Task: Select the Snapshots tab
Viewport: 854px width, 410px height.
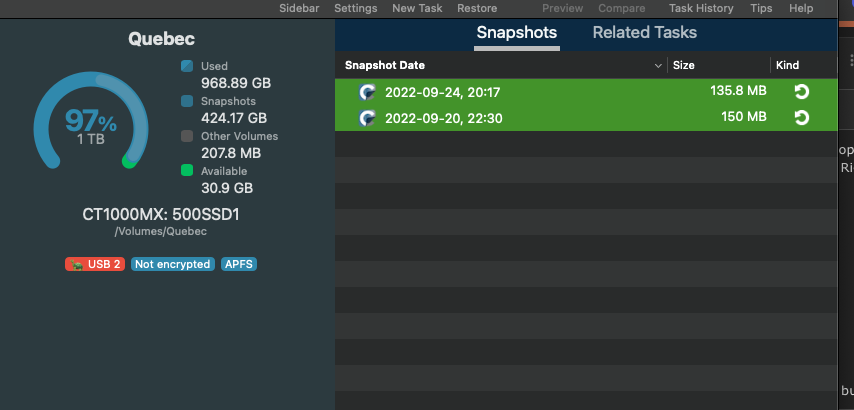Action: (x=516, y=33)
